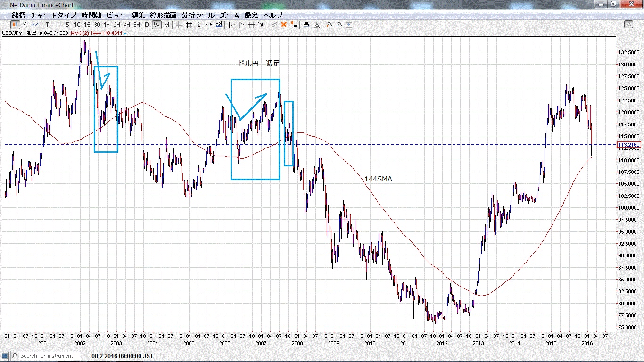The height and width of the screenshot is (362, 644).
Task: Open the 銘柄 menu
Action: [19, 15]
